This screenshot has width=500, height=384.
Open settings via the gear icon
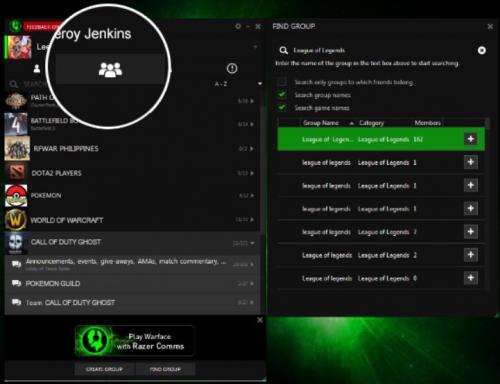[238, 26]
